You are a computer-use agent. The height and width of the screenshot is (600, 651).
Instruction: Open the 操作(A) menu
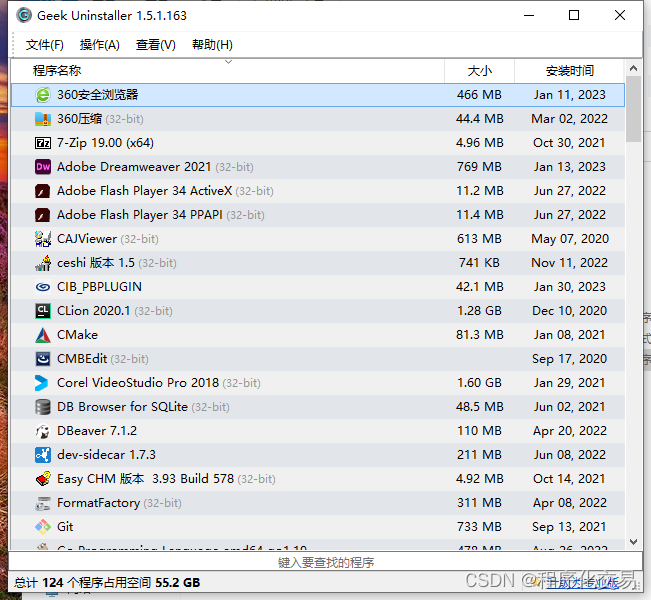[x=100, y=45]
